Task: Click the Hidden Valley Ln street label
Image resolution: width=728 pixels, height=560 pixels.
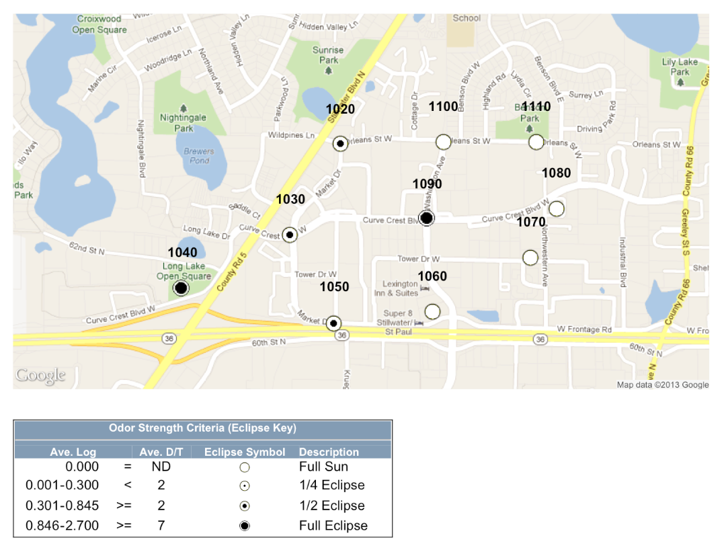Action: pos(329,26)
